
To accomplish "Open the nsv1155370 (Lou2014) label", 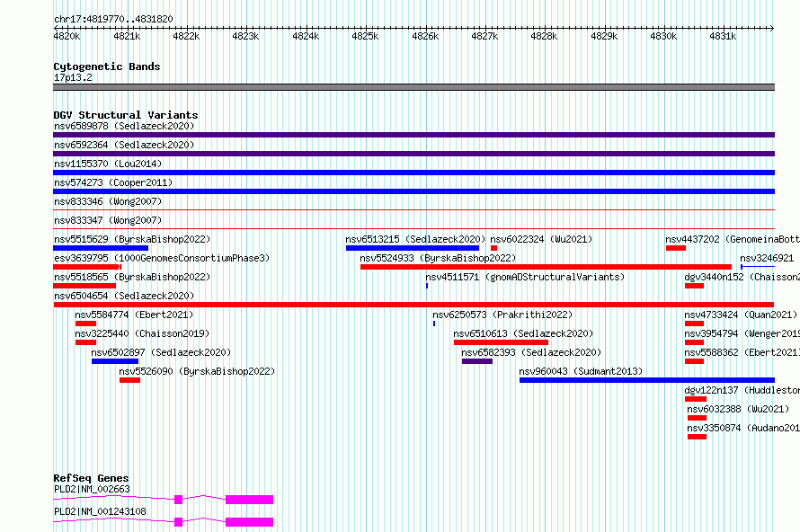I will 108,164.
